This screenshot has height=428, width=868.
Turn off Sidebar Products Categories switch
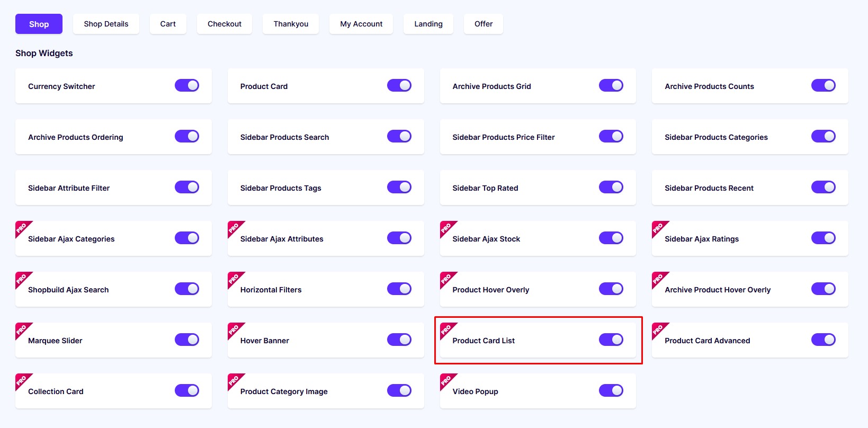824,136
